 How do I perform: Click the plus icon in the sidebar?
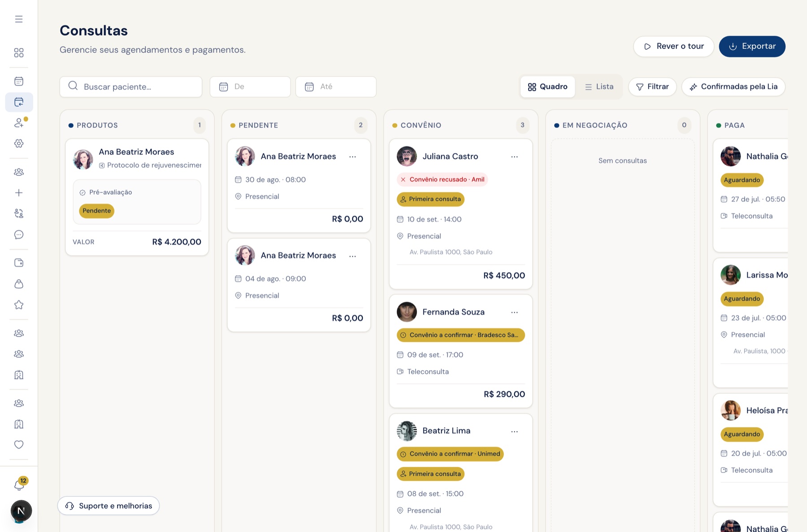[x=19, y=193]
